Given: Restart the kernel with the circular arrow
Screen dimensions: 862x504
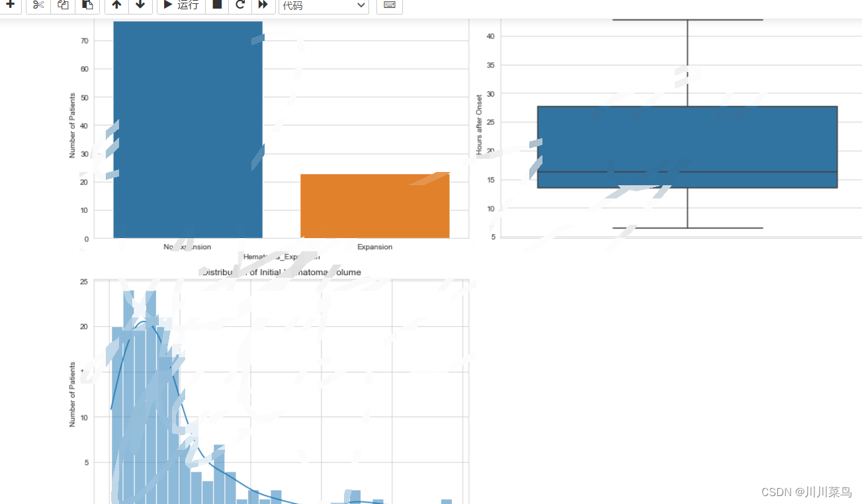Looking at the screenshot, I should click(x=240, y=5).
